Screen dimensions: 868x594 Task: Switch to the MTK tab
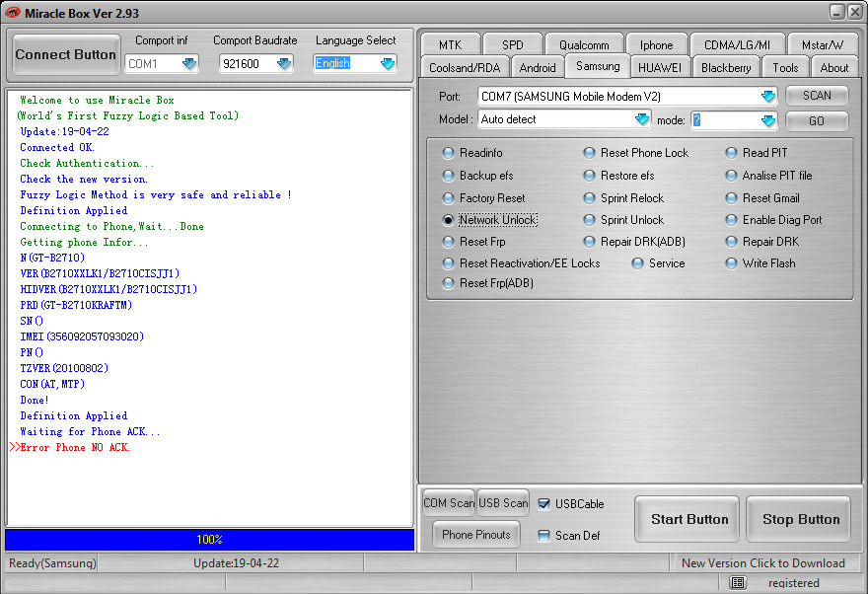tap(450, 44)
